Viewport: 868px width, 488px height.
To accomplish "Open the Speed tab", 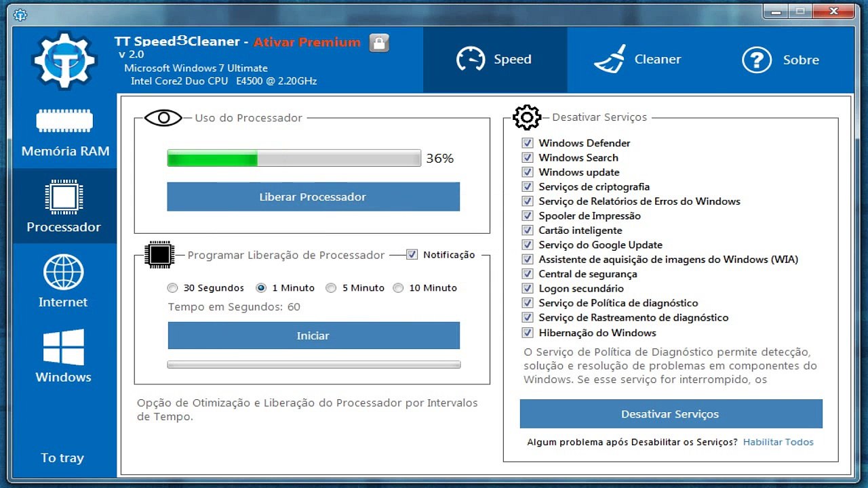I will (x=495, y=60).
